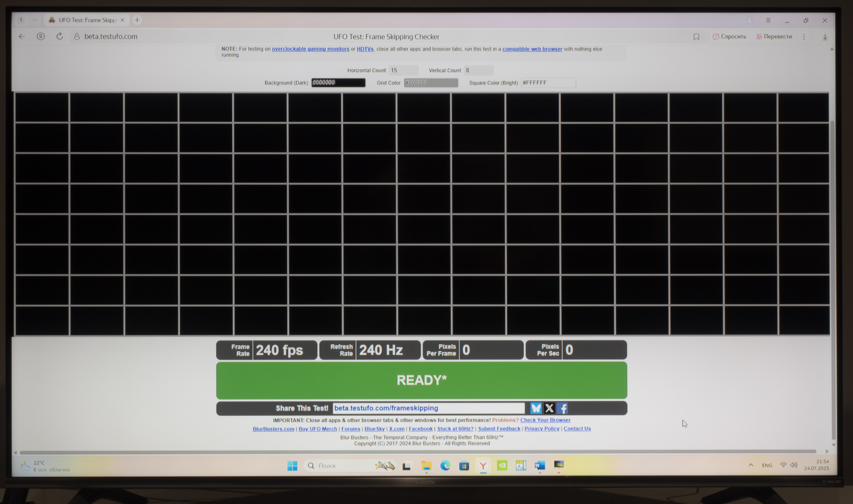Image resolution: width=853 pixels, height=504 pixels.
Task: Click the X share icon
Action: point(549,408)
